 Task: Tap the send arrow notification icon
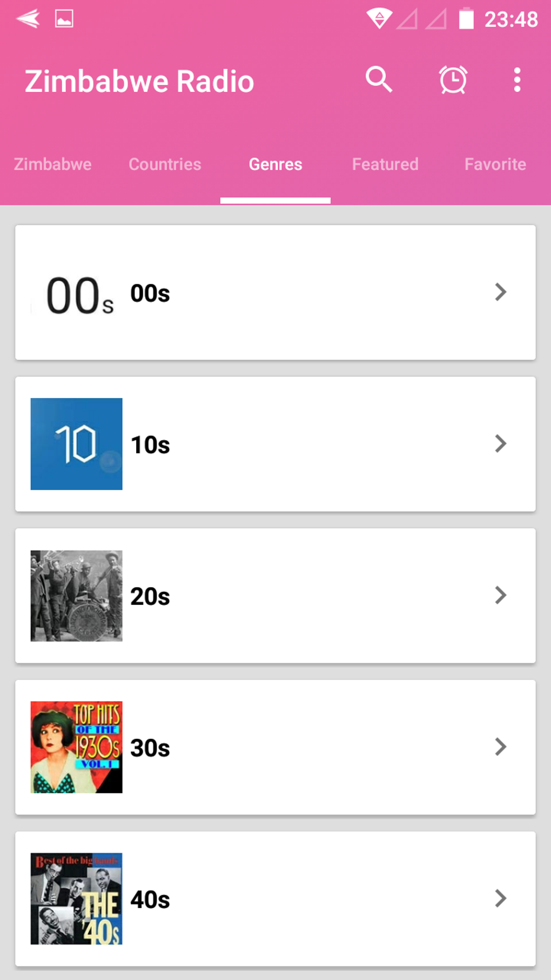click(28, 19)
